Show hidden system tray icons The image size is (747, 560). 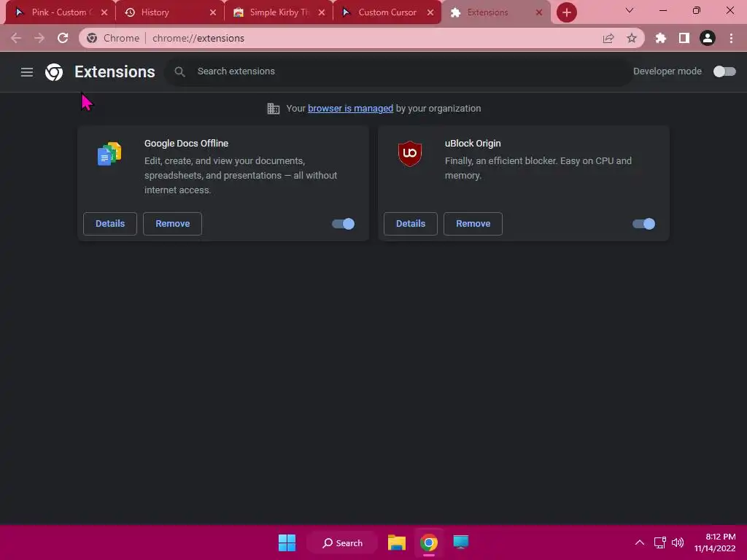point(640,542)
